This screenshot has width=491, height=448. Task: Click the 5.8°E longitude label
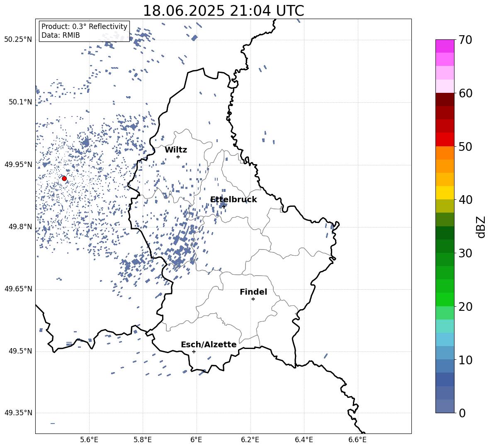click(x=143, y=440)
